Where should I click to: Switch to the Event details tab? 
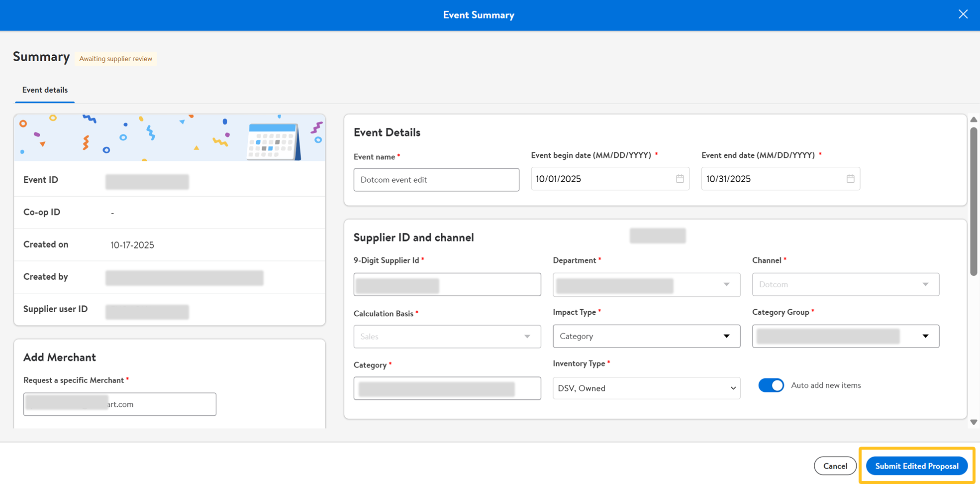(45, 90)
